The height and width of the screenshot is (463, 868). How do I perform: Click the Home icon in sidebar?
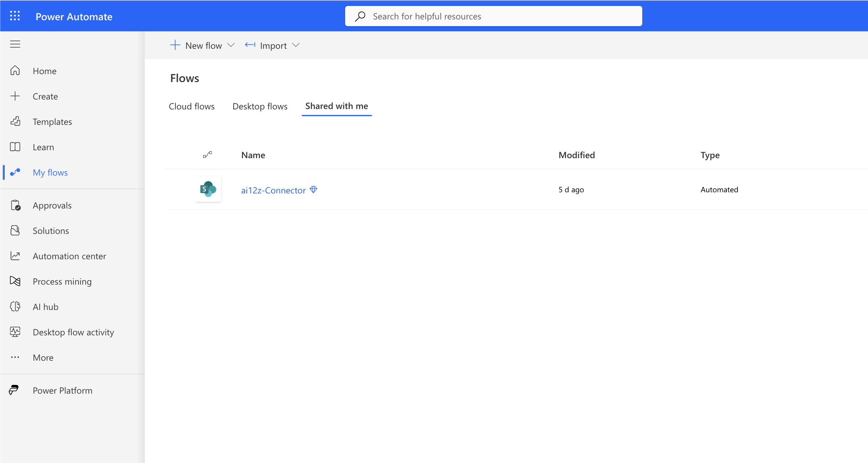[15, 71]
